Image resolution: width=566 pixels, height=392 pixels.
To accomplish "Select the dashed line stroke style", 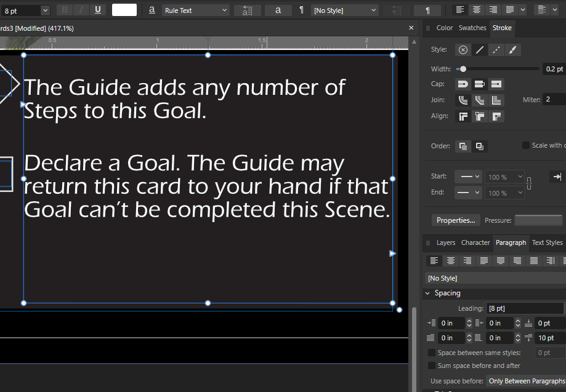I will [x=497, y=50].
